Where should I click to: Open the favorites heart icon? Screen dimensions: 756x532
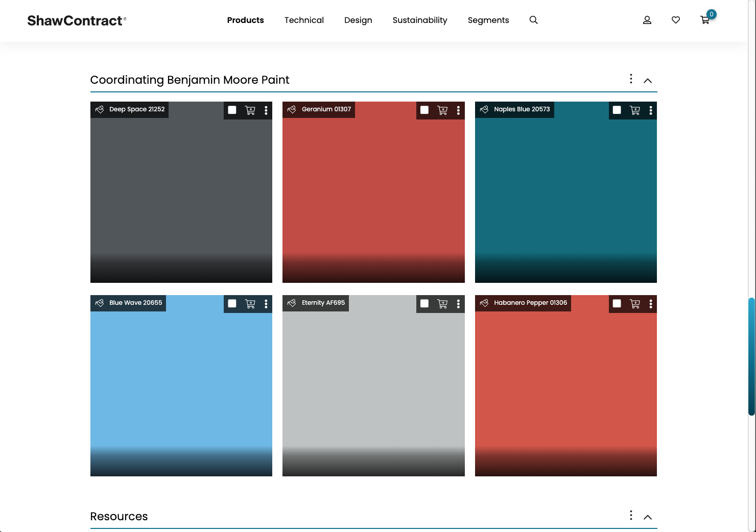click(675, 20)
